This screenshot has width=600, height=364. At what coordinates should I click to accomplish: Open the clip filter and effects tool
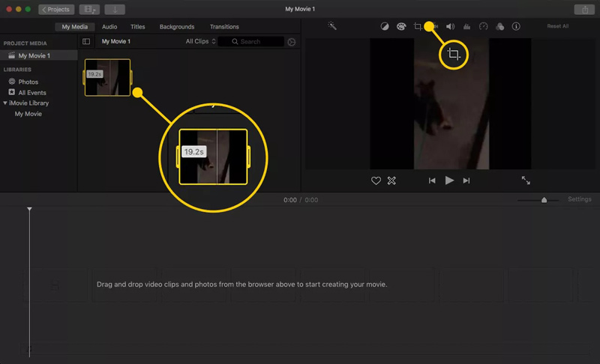point(499,26)
